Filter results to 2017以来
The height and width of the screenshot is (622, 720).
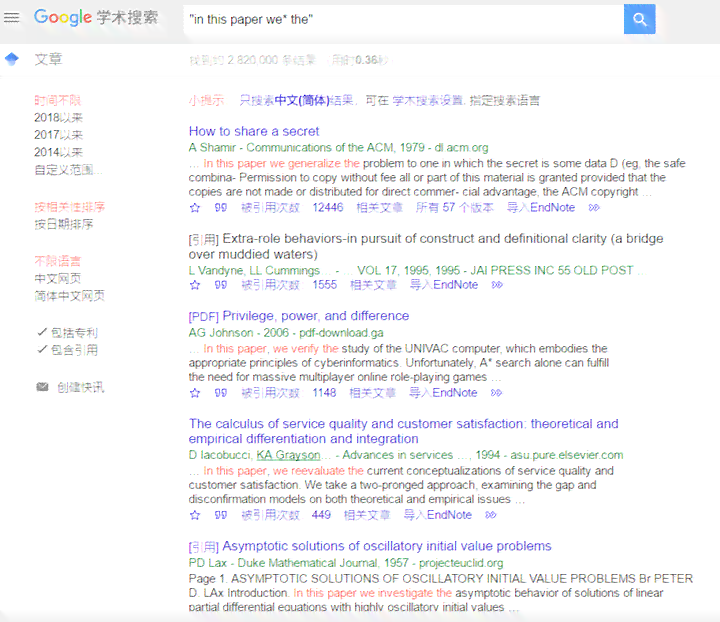(59, 135)
